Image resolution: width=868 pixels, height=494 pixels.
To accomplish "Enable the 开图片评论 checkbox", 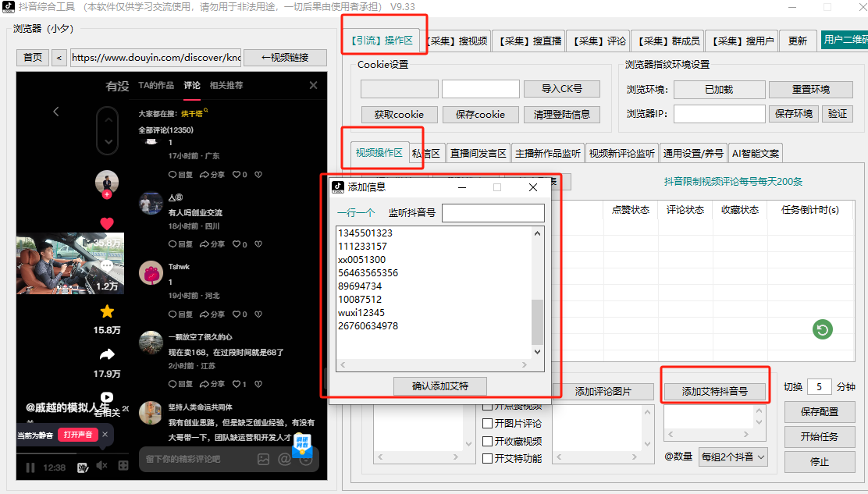I will 488,424.
